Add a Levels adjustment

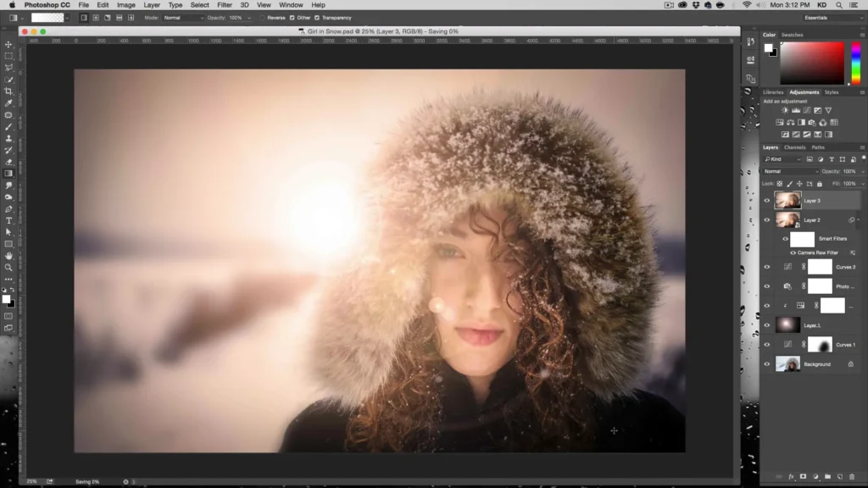796,111
